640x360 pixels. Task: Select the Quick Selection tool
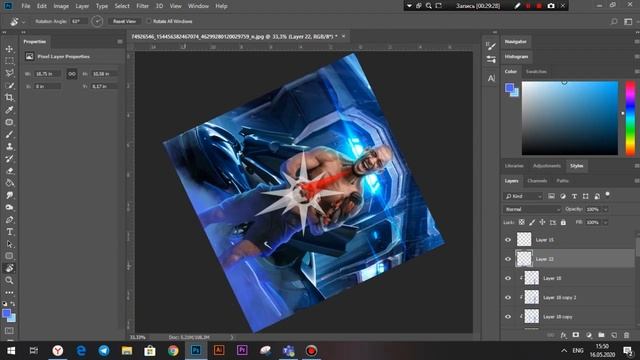(9, 85)
